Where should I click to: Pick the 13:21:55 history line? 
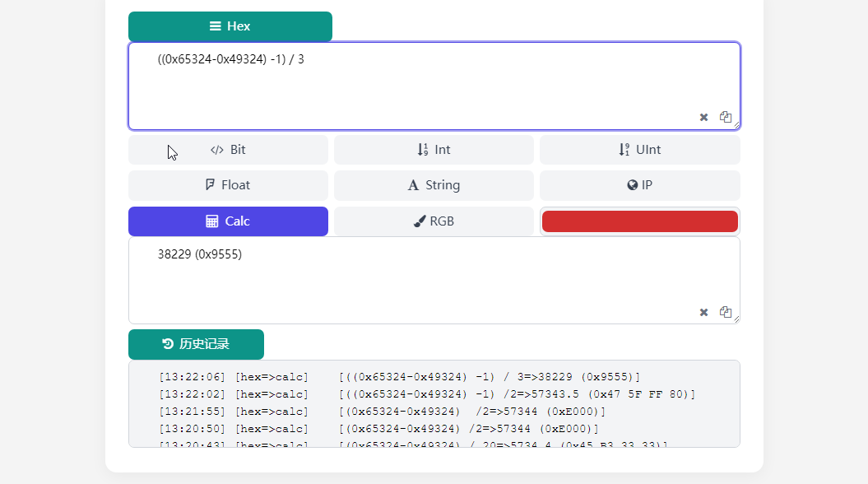(x=382, y=411)
